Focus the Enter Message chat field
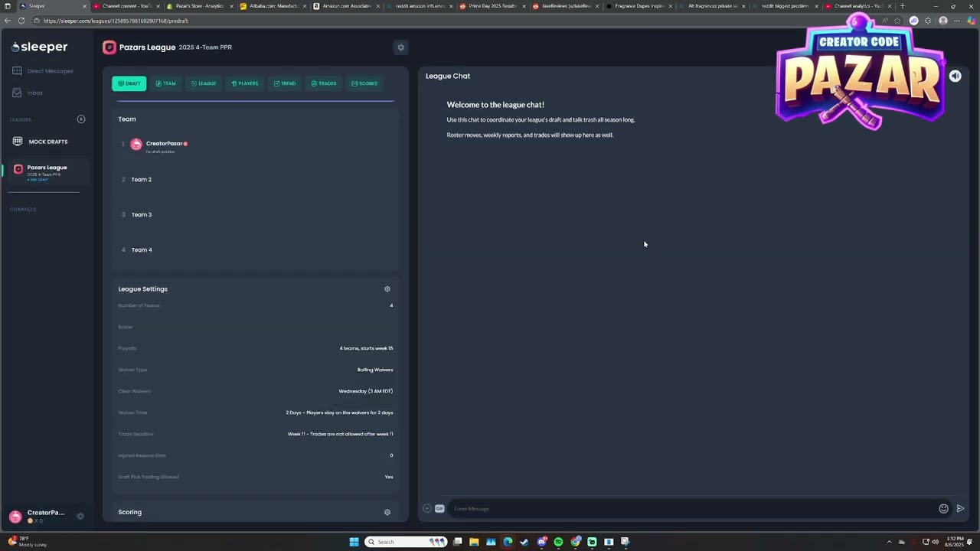 coord(692,508)
